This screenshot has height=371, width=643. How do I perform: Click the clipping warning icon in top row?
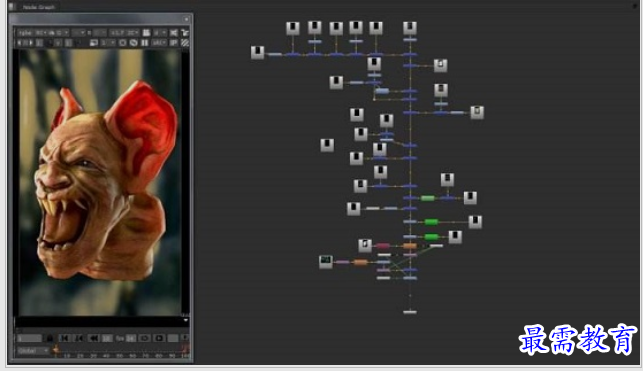click(147, 32)
